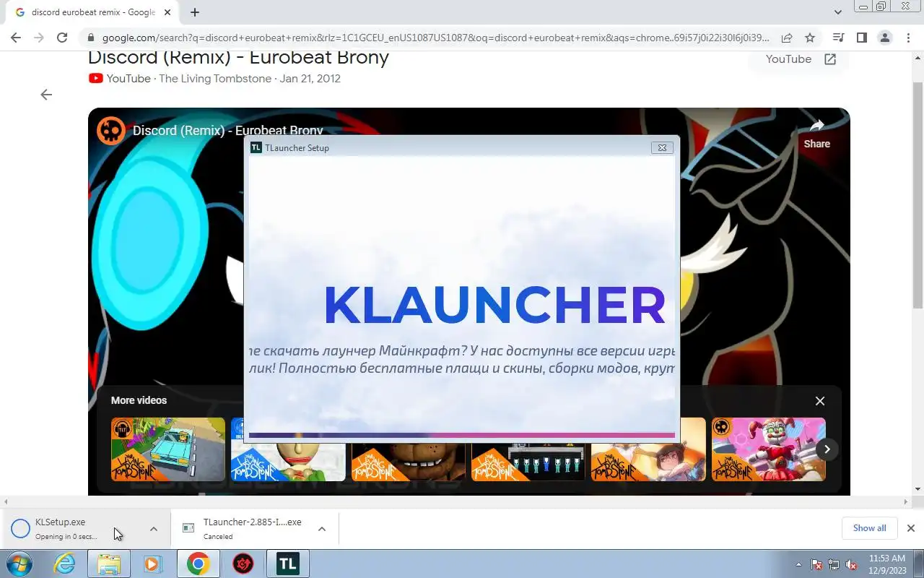Open the Freddy bear face thumbnail

tap(408, 461)
